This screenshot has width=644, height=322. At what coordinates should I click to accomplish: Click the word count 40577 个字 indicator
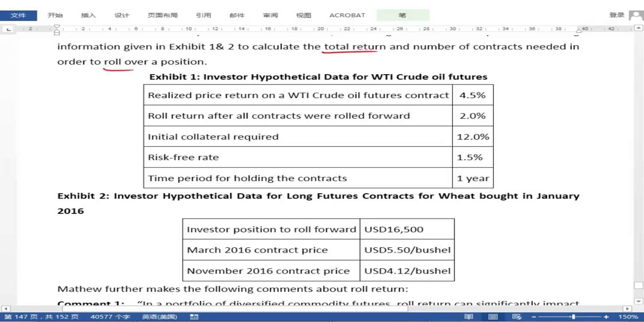110,317
